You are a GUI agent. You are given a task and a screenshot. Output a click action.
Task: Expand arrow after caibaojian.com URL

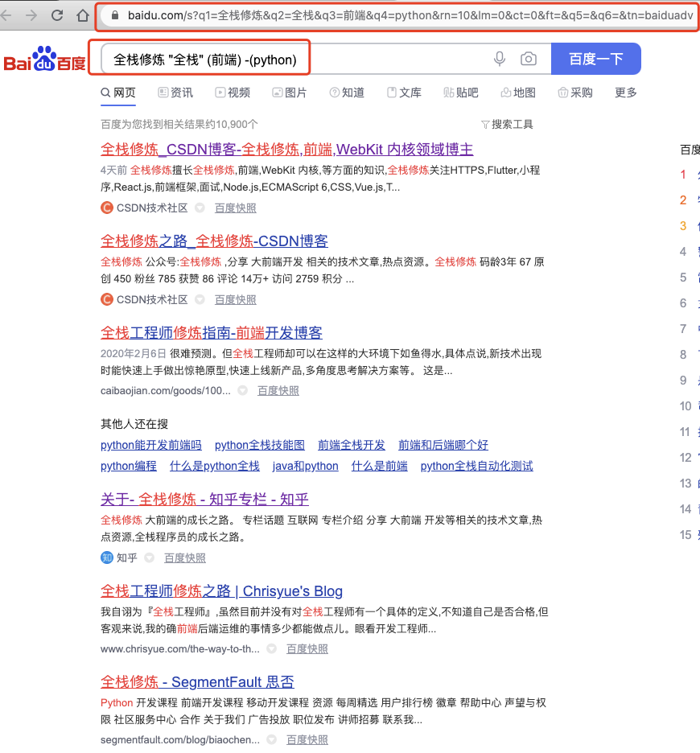243,390
